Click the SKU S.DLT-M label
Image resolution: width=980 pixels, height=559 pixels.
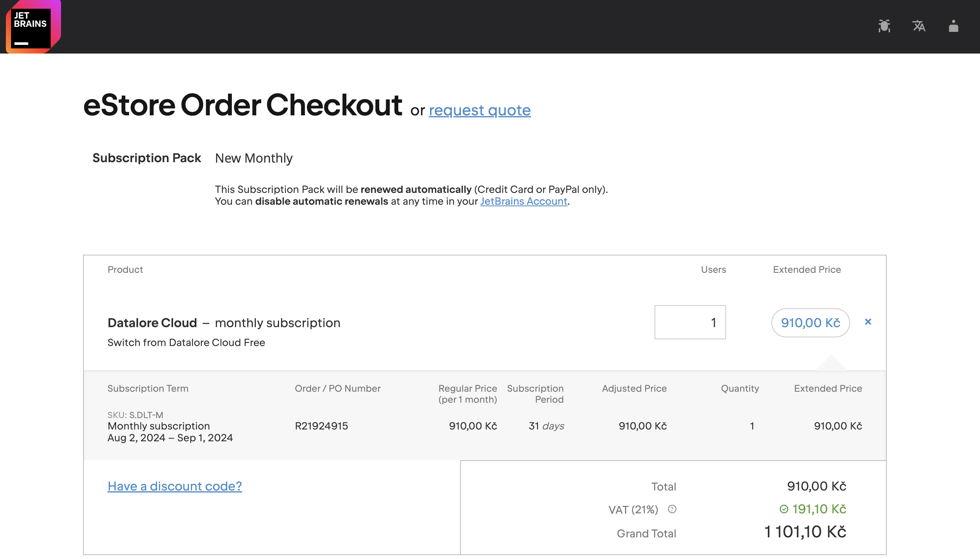pos(136,415)
